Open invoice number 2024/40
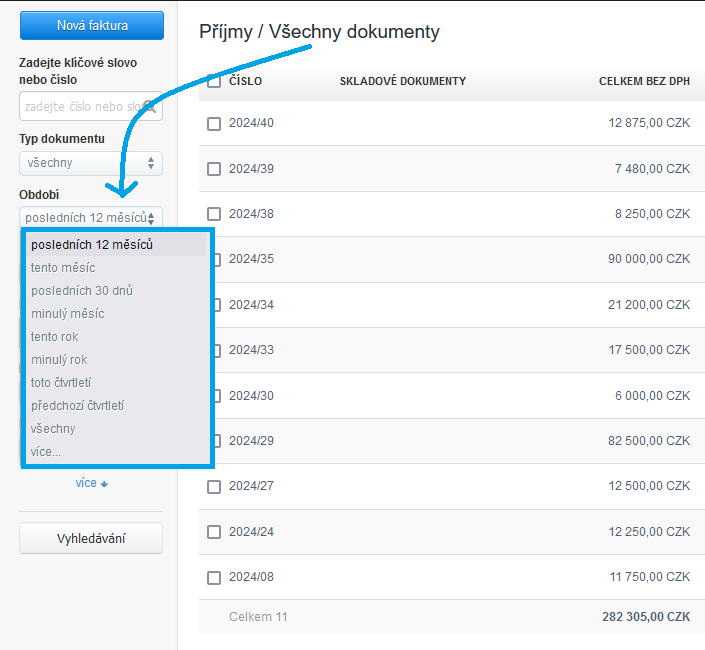Screen dimensions: 705x650 [x=251, y=123]
